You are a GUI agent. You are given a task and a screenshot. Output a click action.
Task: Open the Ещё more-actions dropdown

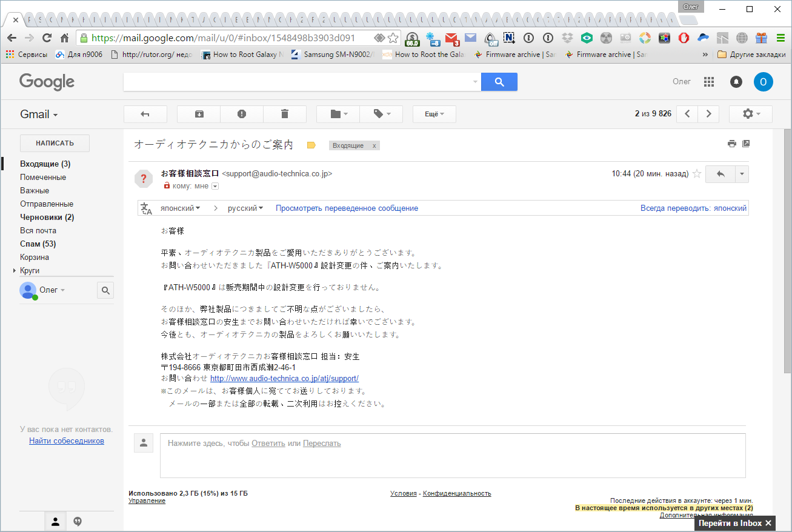pos(434,114)
